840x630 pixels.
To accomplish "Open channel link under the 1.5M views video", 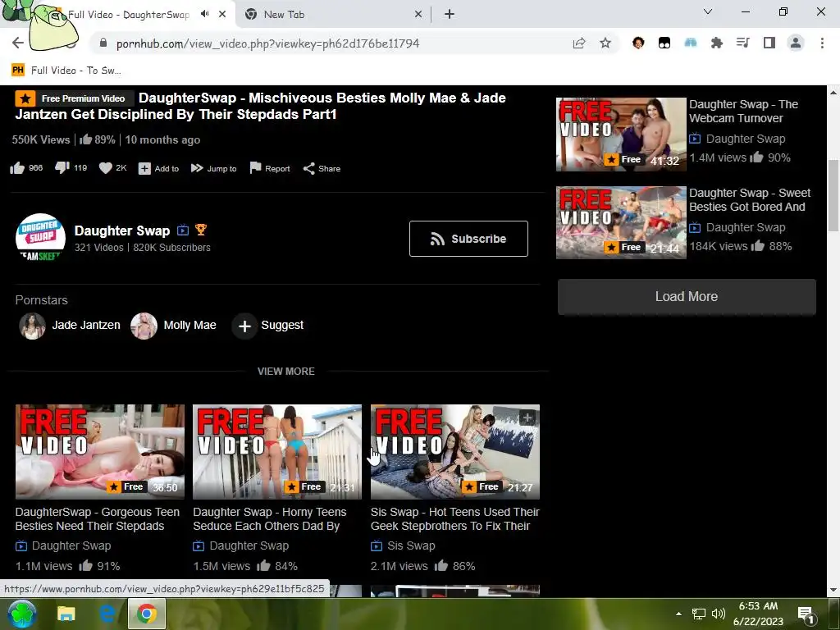I will tap(249, 546).
